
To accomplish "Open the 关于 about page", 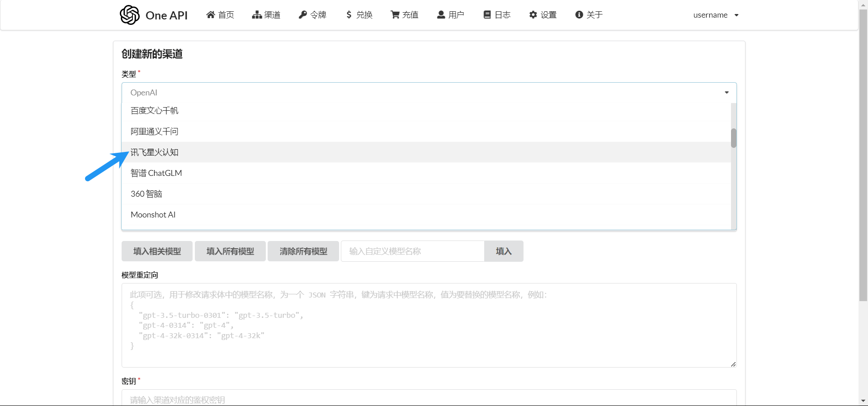I will click(x=589, y=15).
